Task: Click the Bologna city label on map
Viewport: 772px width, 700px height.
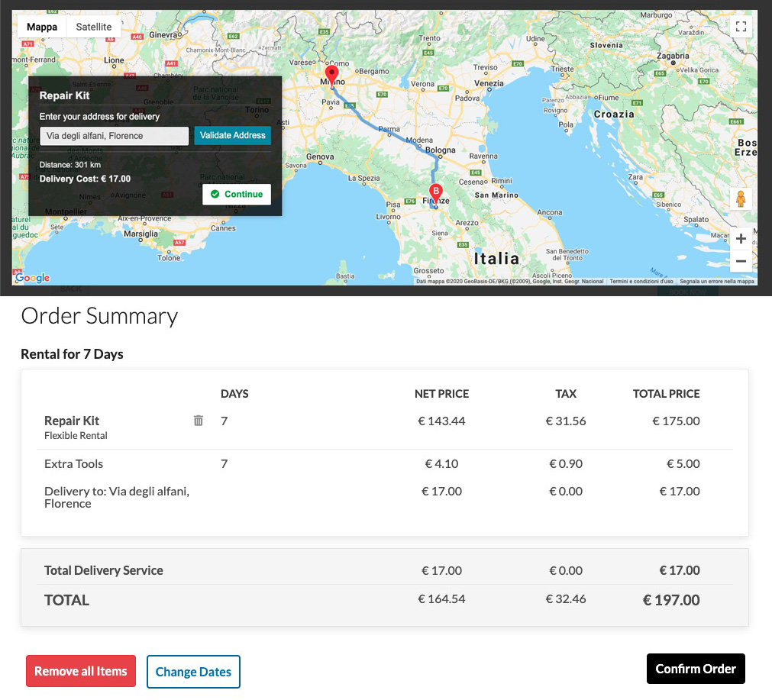Action: (441, 150)
